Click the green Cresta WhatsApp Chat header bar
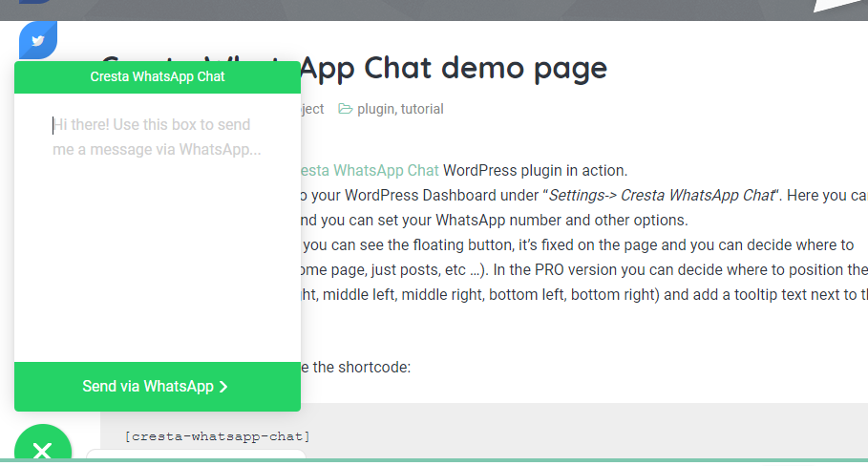The height and width of the screenshot is (466, 868). (158, 76)
